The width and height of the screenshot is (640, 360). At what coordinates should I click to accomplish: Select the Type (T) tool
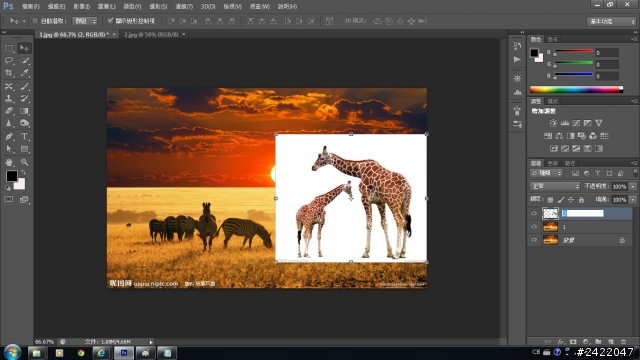coord(24,136)
